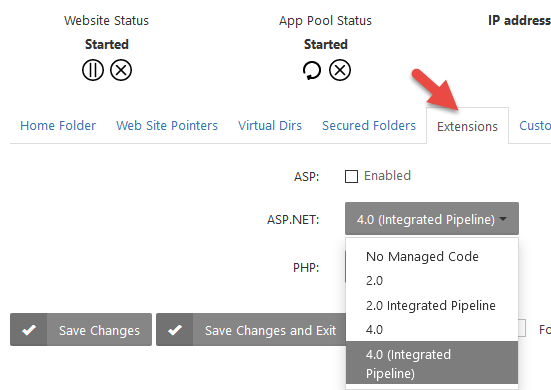Pause the website with the pause icon

click(93, 70)
